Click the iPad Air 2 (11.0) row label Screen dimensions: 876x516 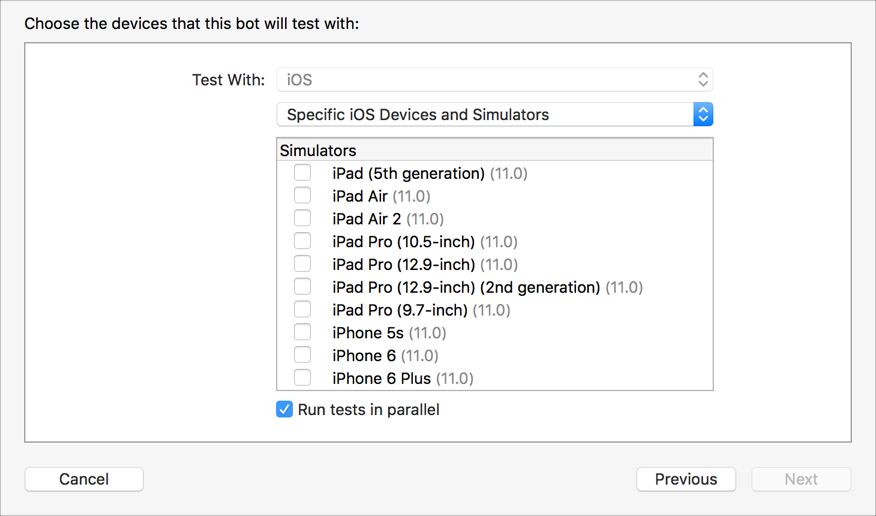388,218
